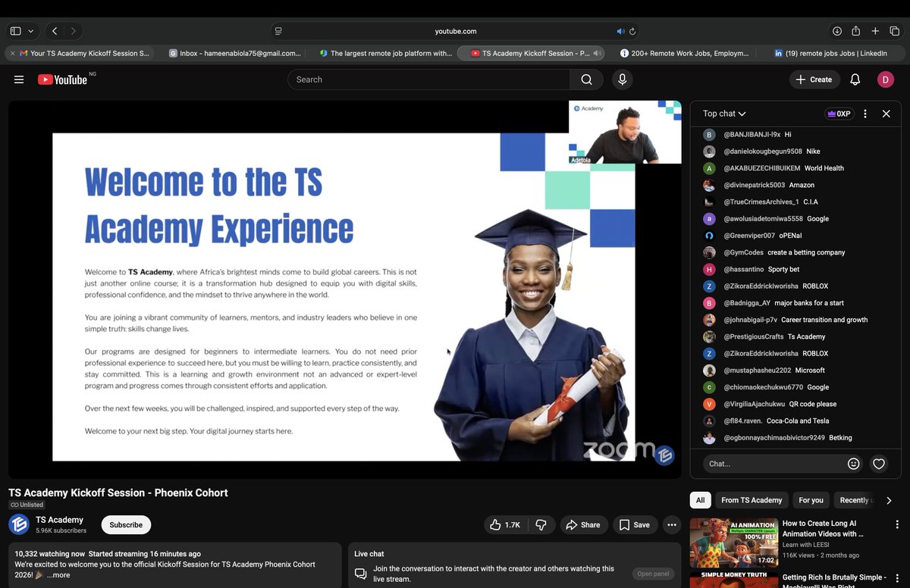Select the All filter chip

700,500
